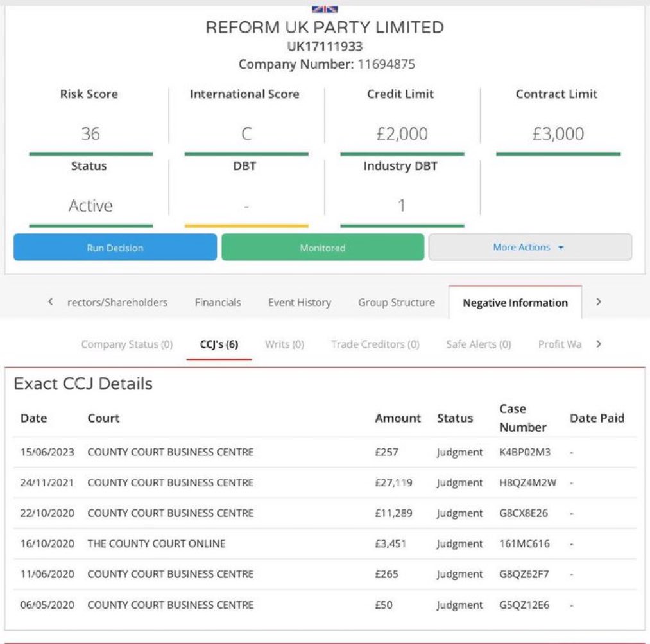
Task: Click case number K4BP02M3
Action: coord(525,452)
